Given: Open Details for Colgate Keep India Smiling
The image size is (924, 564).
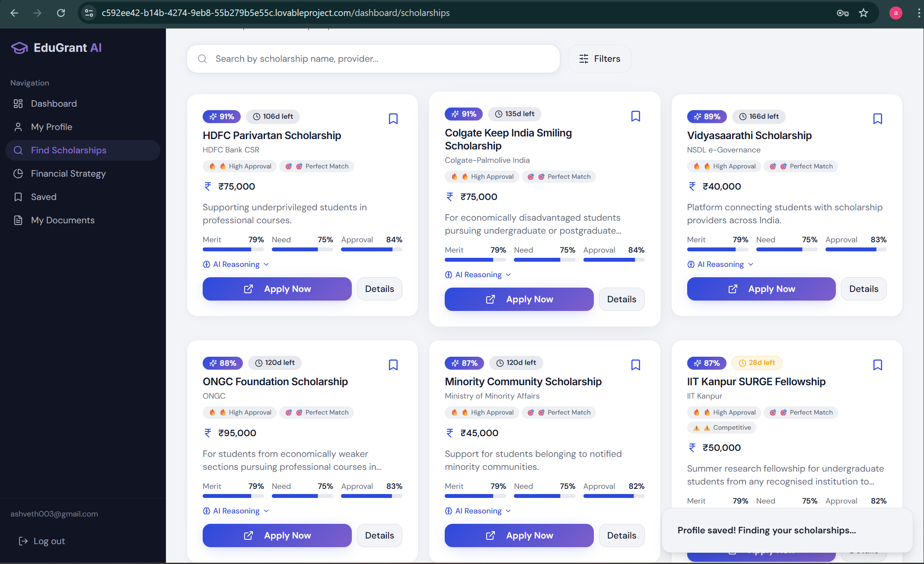Looking at the screenshot, I should click(621, 299).
